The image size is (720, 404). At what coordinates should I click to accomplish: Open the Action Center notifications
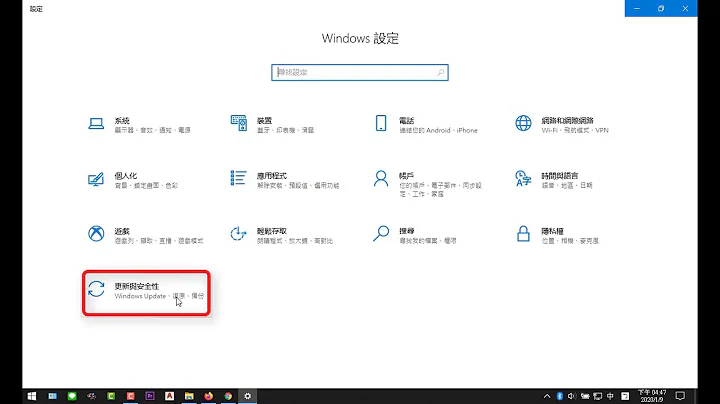681,396
